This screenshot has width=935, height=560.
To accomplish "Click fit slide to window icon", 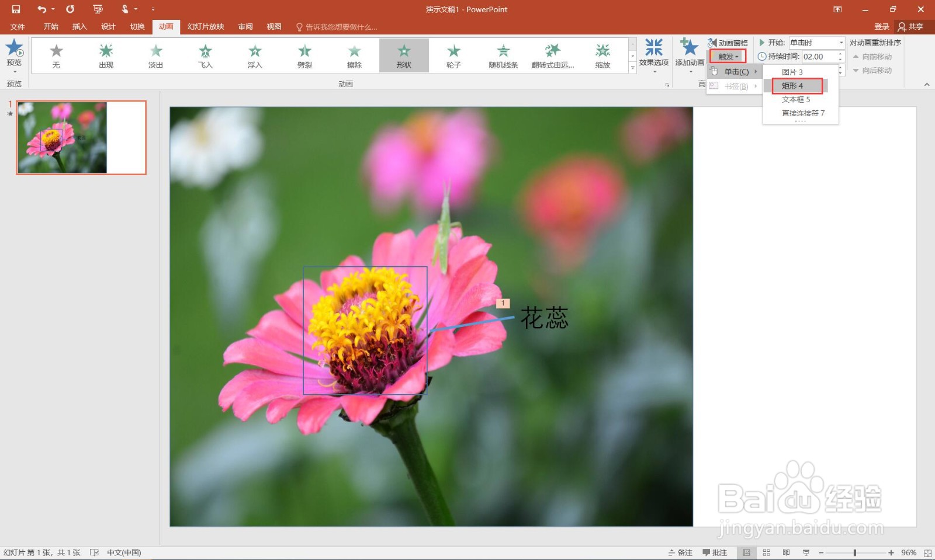I will point(927,552).
